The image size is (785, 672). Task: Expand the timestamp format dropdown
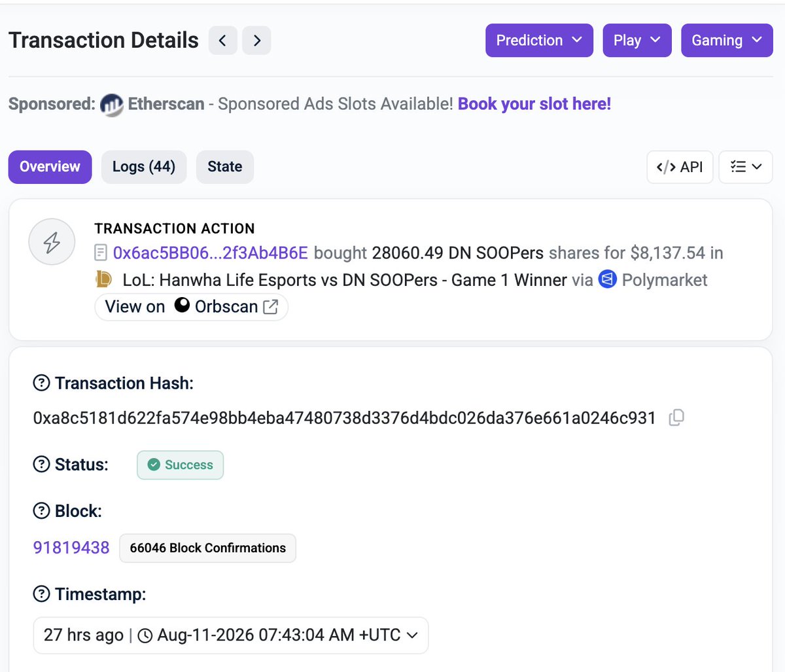(x=412, y=635)
